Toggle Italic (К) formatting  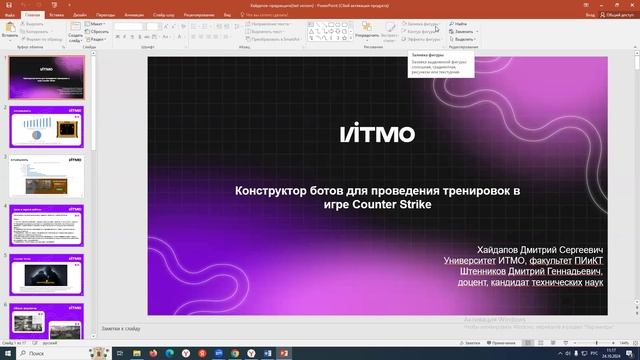[x=124, y=37]
